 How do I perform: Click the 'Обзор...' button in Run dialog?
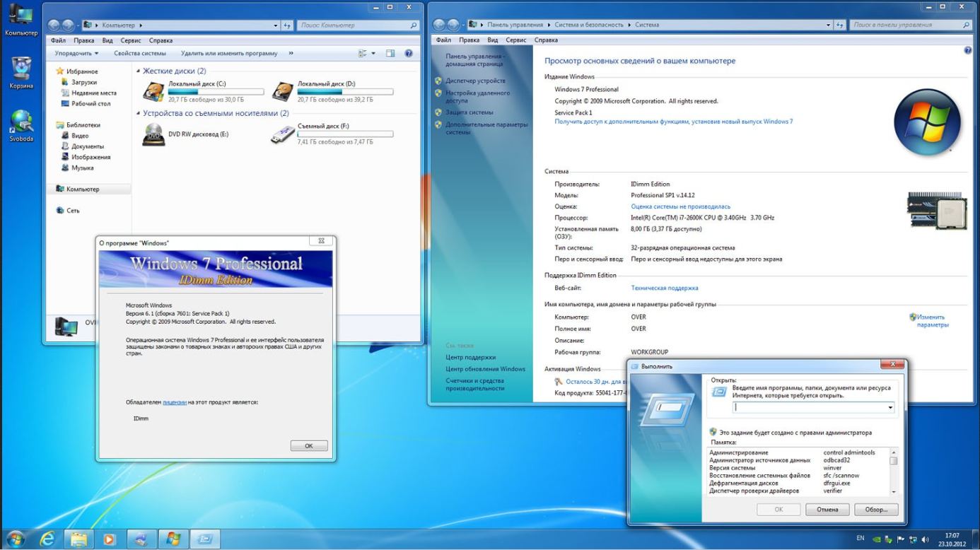coord(876,510)
